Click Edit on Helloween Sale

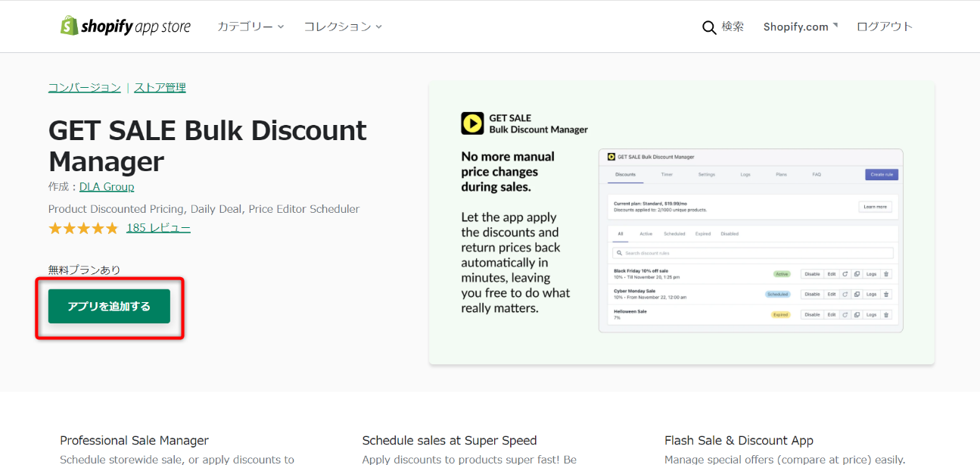click(832, 314)
